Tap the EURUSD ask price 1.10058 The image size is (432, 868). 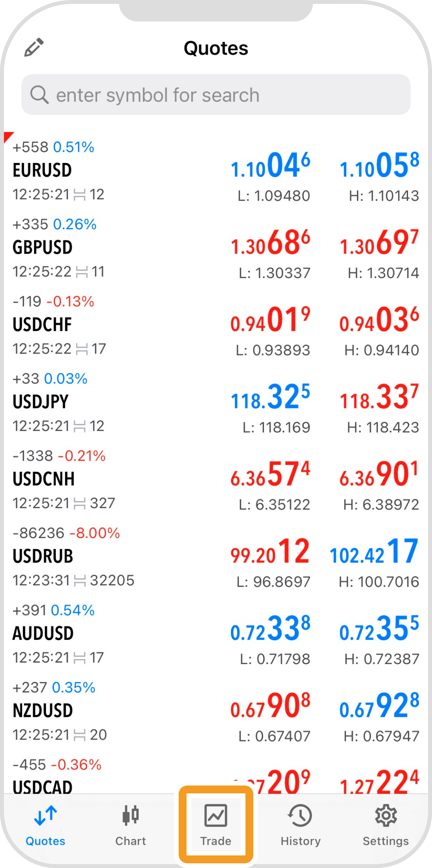379,165
